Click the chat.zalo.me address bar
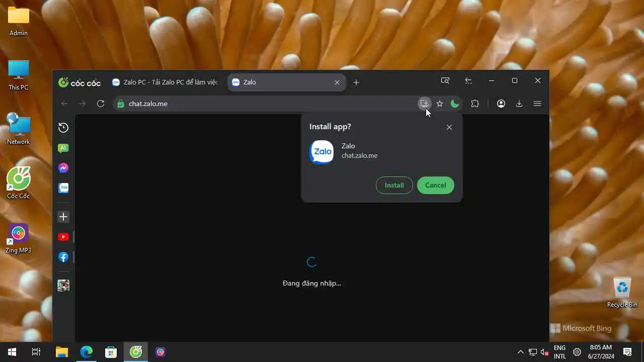644x362 pixels. (267, 104)
